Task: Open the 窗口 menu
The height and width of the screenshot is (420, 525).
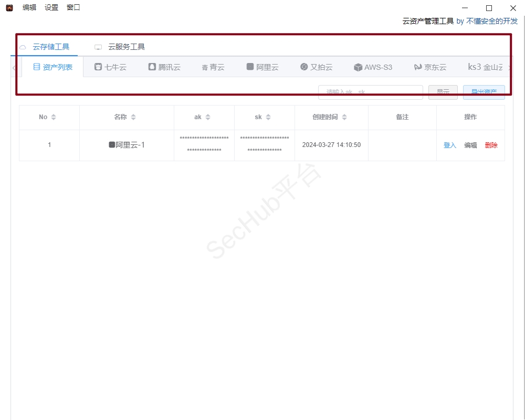Action: point(73,7)
